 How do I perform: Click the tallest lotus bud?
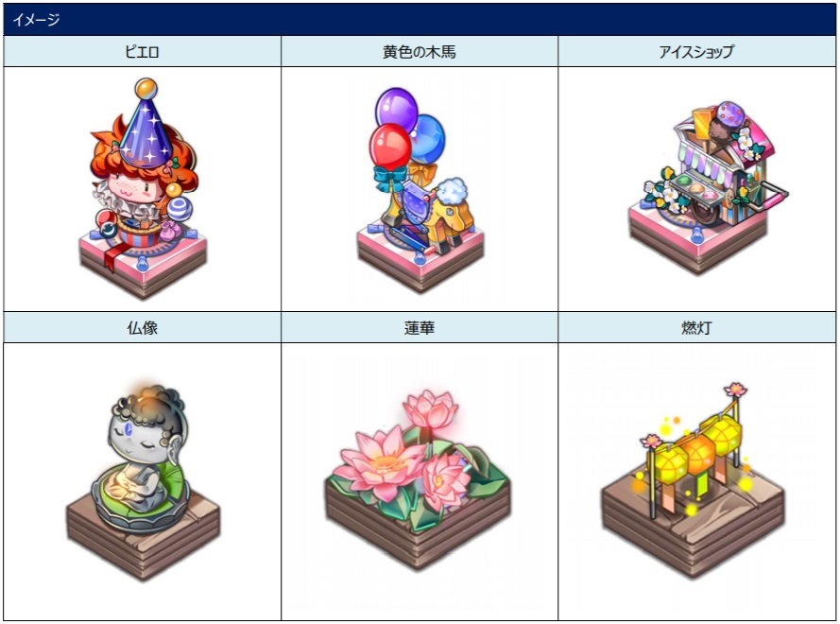pyautogui.click(x=431, y=409)
